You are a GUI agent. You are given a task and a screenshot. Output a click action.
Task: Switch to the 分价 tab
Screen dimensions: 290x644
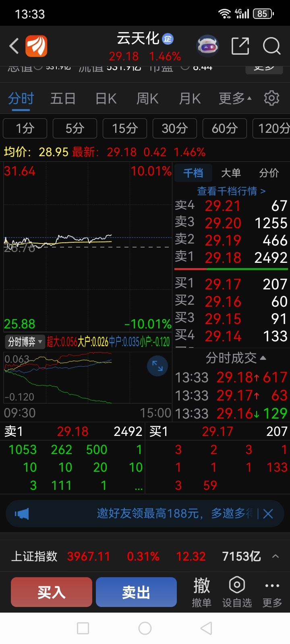pos(269,173)
